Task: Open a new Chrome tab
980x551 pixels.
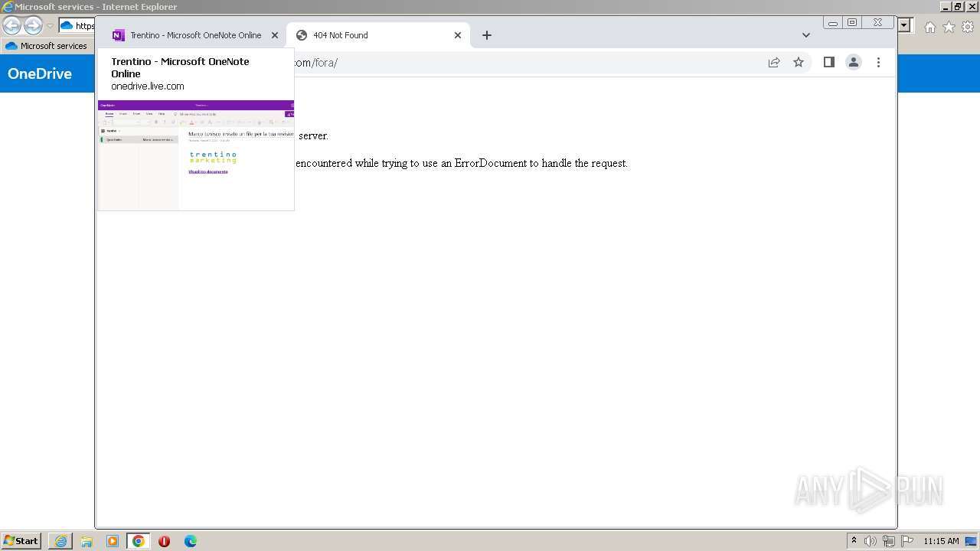Action: pyautogui.click(x=487, y=35)
